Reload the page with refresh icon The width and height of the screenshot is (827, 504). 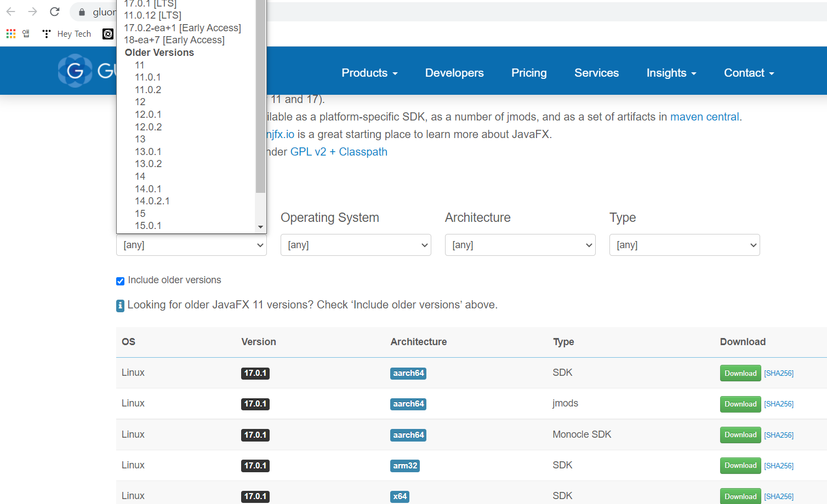54,12
